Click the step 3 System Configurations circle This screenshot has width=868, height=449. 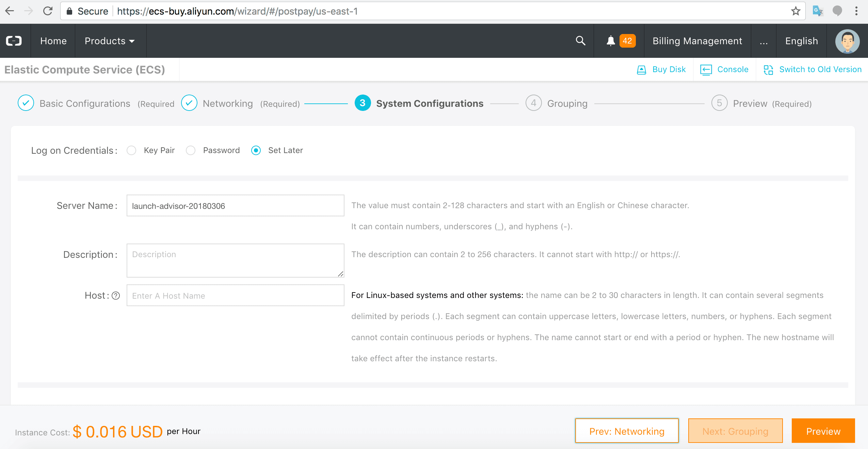click(363, 103)
